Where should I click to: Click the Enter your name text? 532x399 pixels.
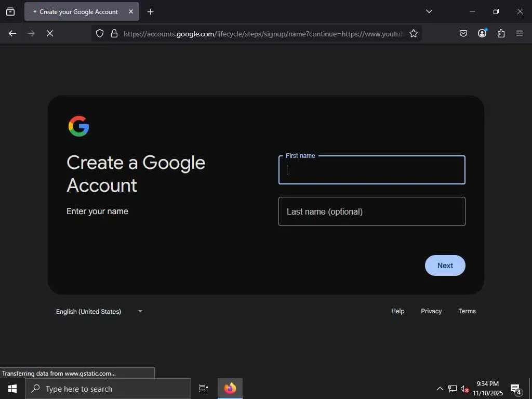tap(97, 211)
